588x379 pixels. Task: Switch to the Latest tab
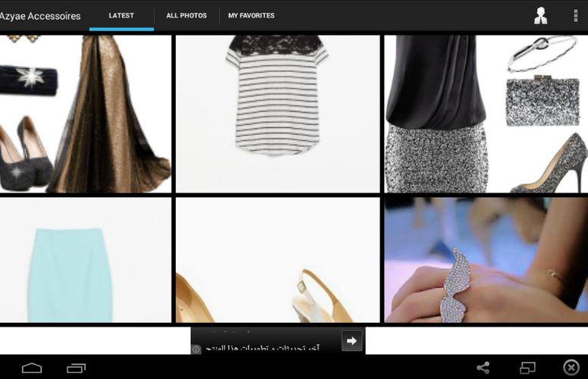click(x=121, y=16)
